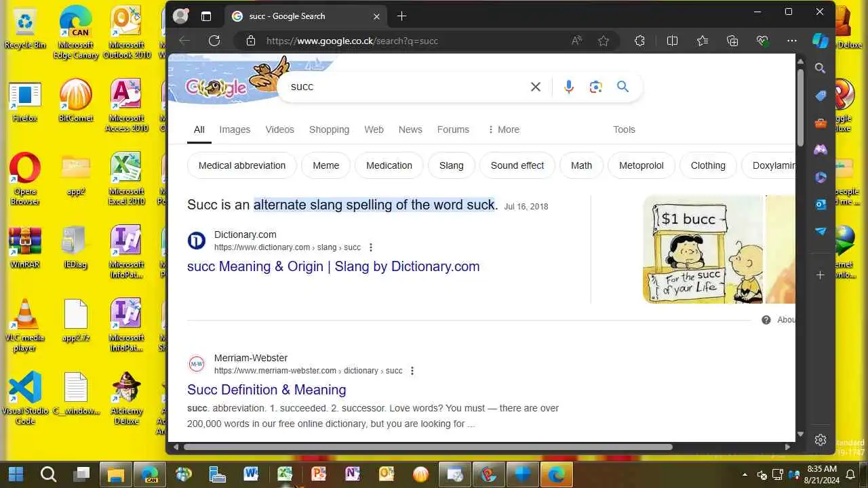Viewport: 868px width, 488px height.
Task: Open the Drop paper-plane sidebar icon
Action: (821, 231)
